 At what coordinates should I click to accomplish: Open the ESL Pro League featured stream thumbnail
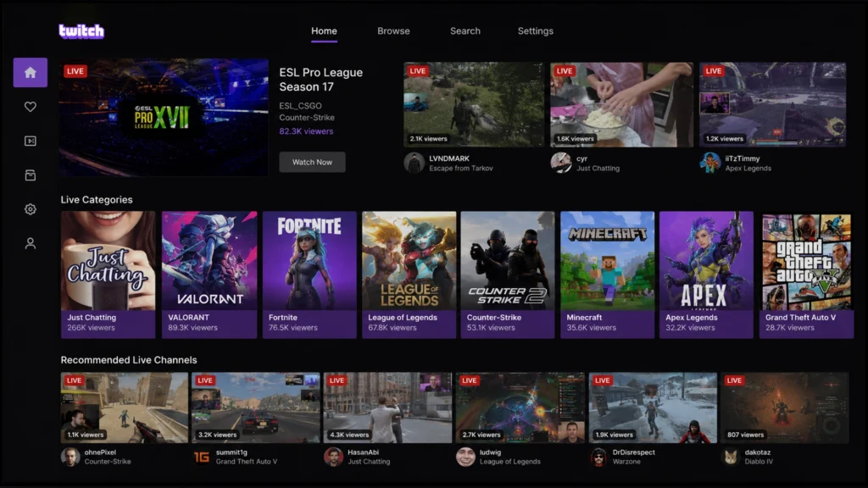pos(164,117)
